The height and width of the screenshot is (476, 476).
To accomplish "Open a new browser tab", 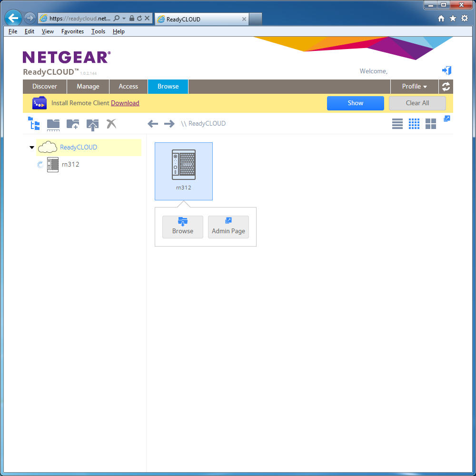I will pos(256,19).
